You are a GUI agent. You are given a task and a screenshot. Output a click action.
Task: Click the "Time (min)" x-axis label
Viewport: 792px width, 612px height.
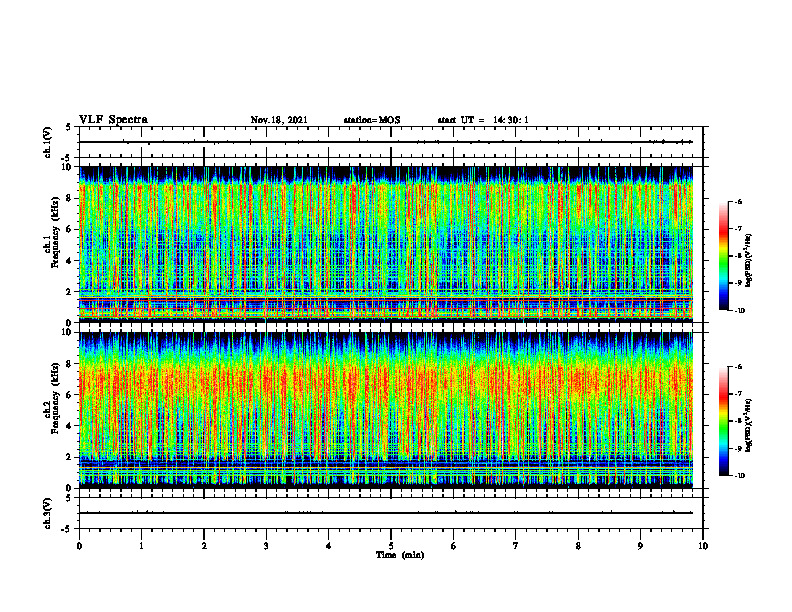(x=400, y=555)
